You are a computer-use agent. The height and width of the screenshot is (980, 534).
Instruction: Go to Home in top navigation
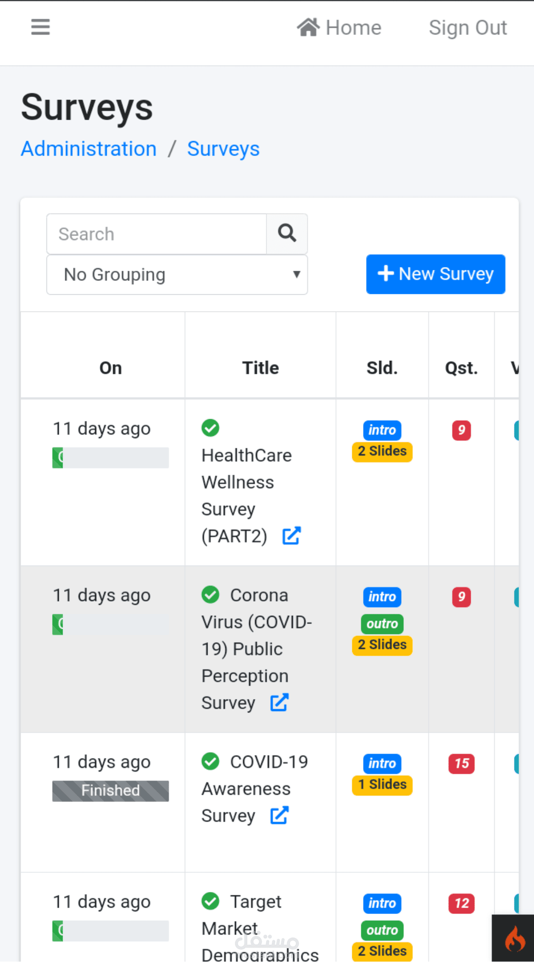click(339, 28)
